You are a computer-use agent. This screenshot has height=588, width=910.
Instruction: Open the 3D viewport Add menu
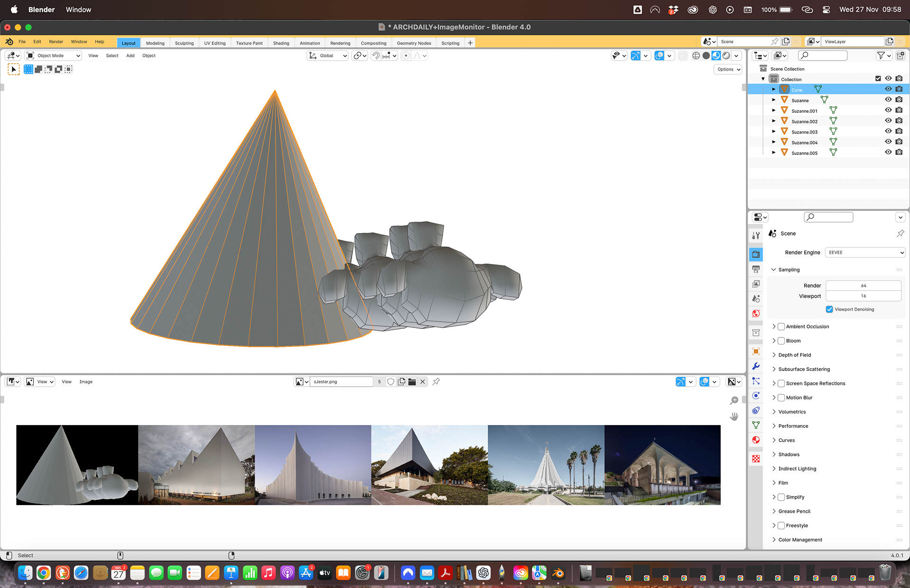130,55
